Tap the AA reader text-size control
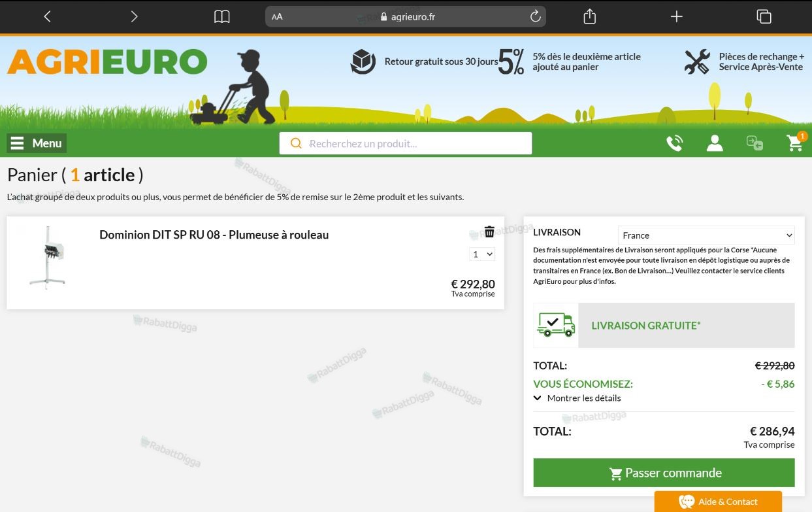Viewport: 812px width, 512px height. 277,17
